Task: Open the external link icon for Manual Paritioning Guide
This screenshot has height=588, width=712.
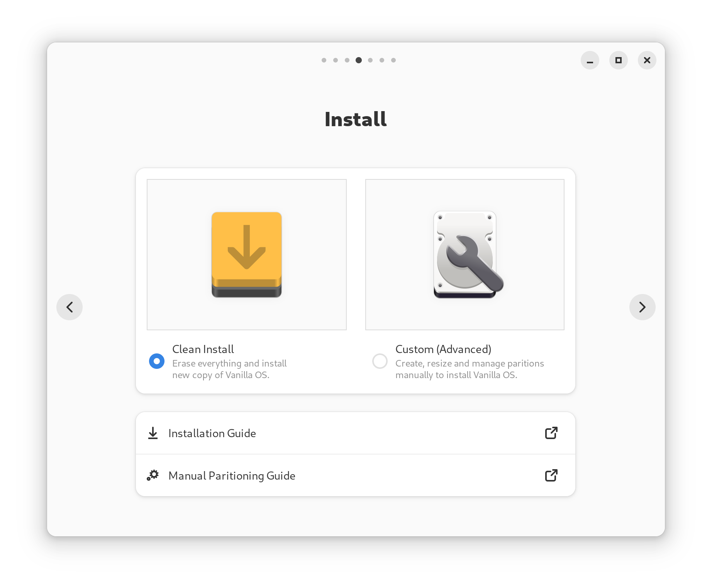Action: (x=551, y=475)
